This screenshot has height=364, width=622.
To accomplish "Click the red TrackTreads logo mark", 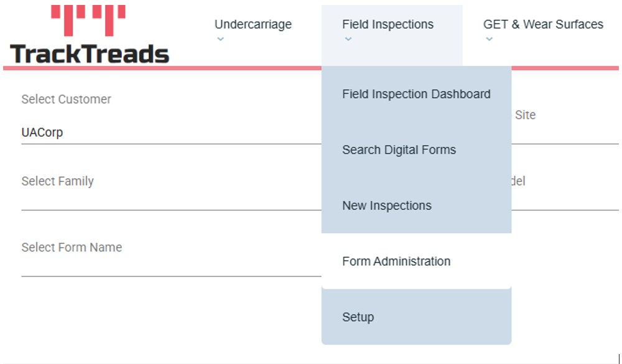I will (x=90, y=19).
